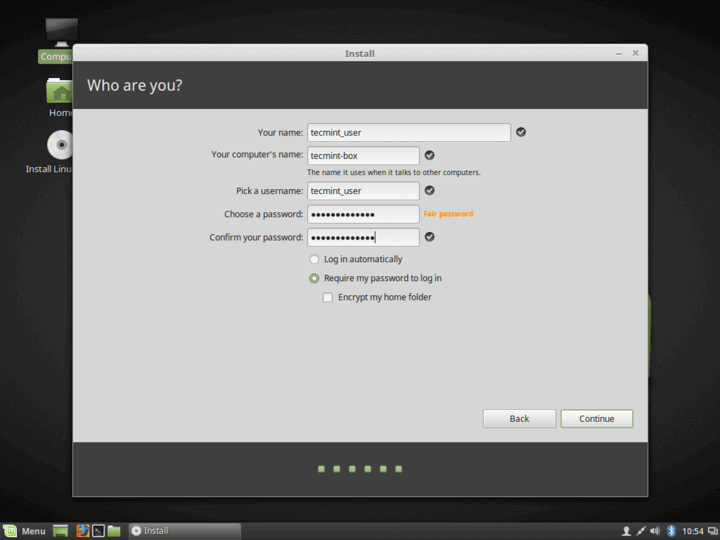Click the network connection tray icon
Viewport: 720px width, 540px height.
tap(641, 531)
